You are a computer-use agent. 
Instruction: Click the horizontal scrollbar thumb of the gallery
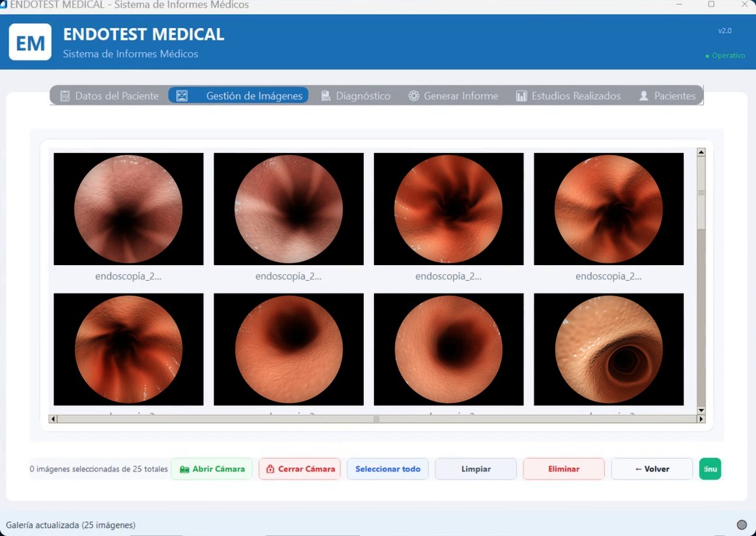pyautogui.click(x=377, y=419)
